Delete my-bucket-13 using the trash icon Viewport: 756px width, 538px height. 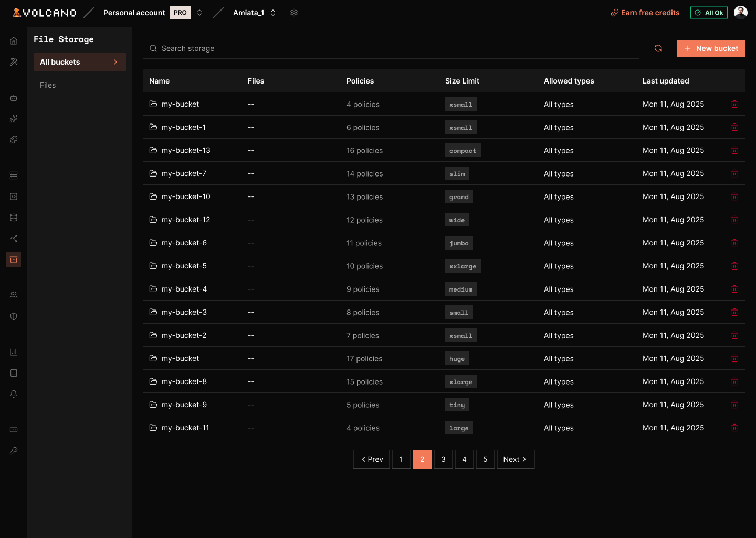tap(734, 150)
